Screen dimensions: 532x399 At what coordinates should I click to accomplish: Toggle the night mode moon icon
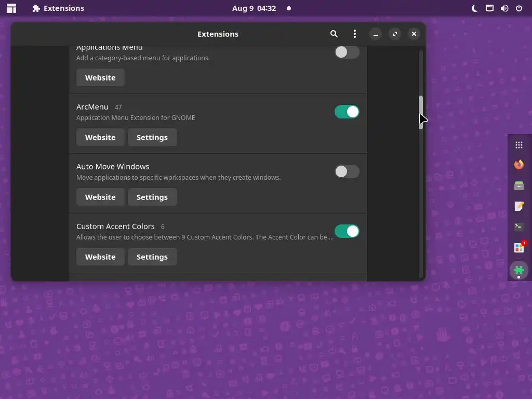[x=475, y=8]
